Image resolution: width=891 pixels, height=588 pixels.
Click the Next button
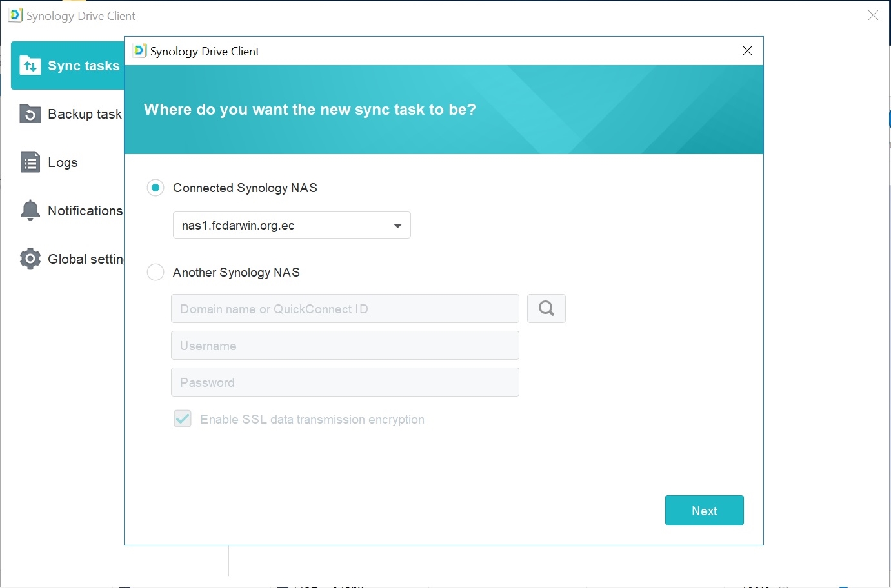pos(705,511)
